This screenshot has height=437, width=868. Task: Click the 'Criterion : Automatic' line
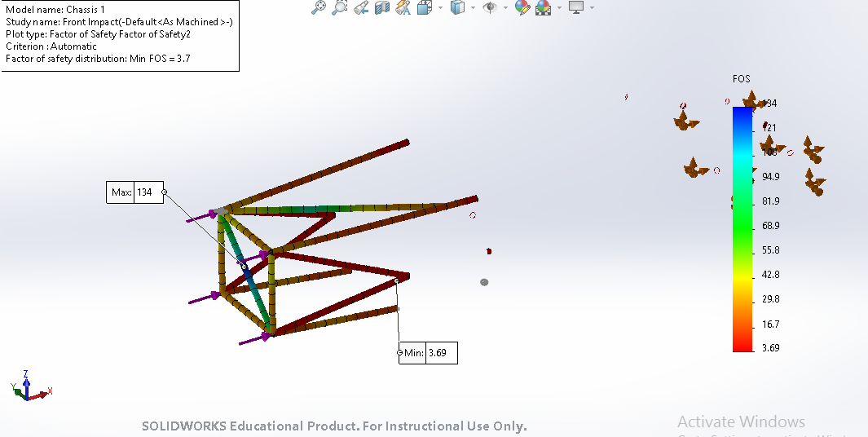pyautogui.click(x=51, y=46)
